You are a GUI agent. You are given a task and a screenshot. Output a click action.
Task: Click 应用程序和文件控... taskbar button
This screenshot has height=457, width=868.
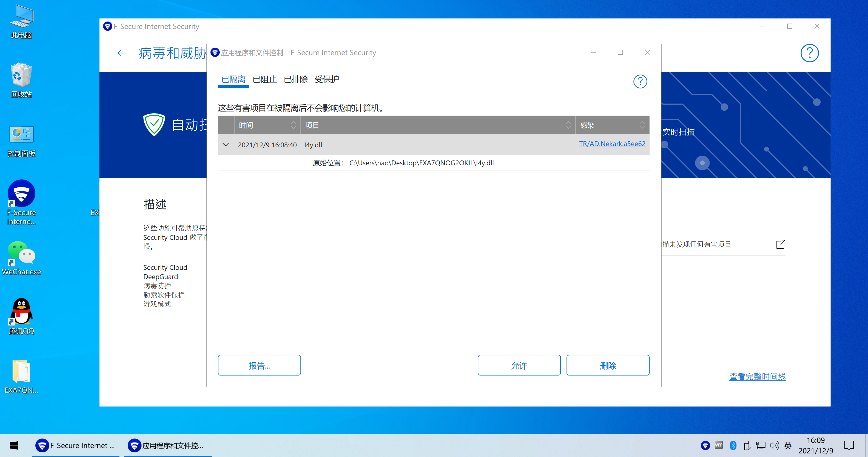pos(167,445)
